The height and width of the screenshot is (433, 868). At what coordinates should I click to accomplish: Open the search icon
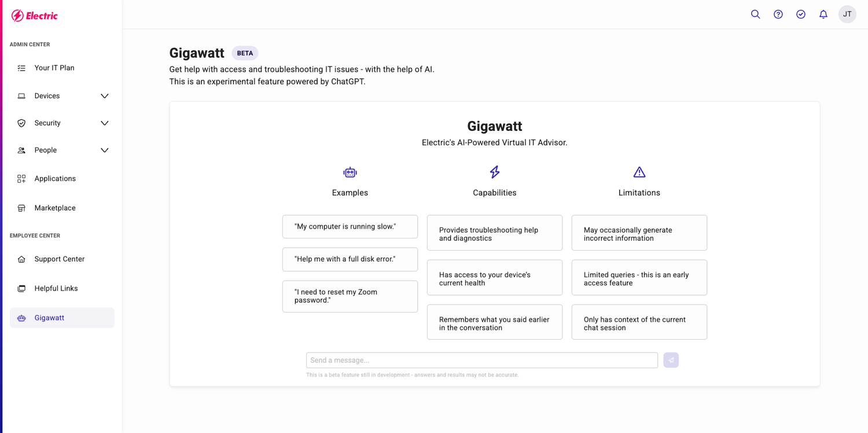click(755, 14)
